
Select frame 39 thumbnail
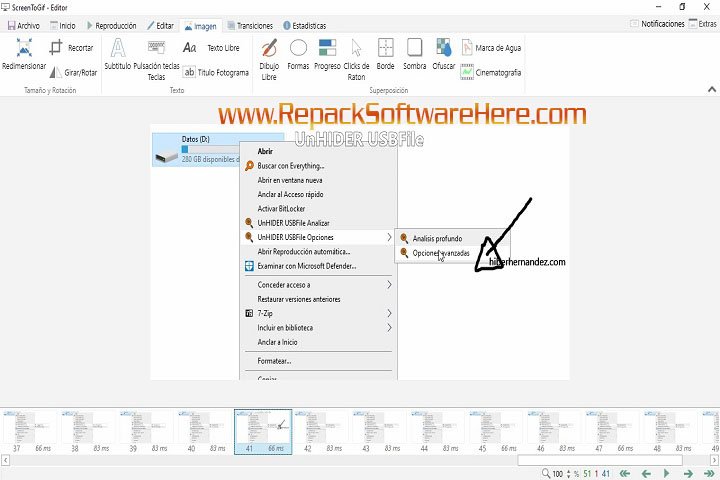tap(146, 432)
